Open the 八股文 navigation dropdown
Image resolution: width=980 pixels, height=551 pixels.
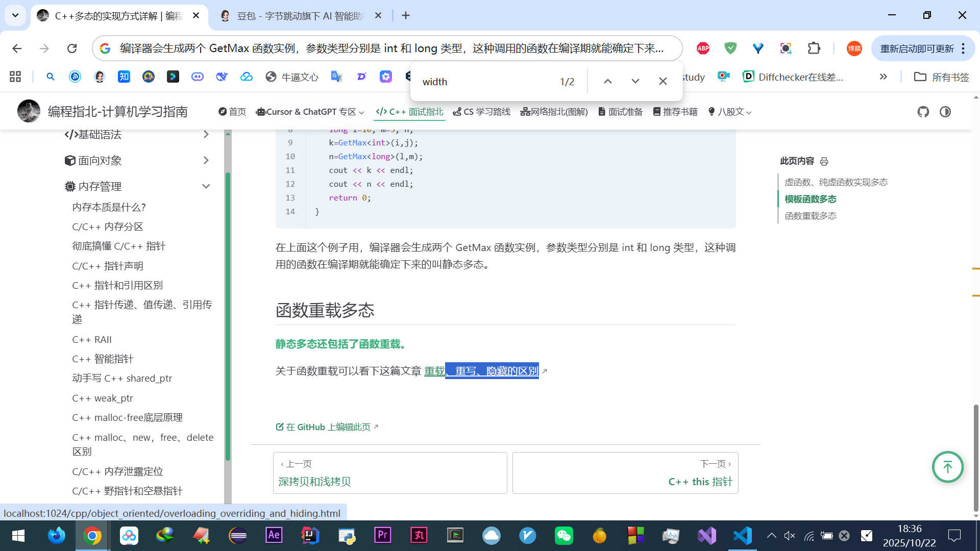point(730,112)
